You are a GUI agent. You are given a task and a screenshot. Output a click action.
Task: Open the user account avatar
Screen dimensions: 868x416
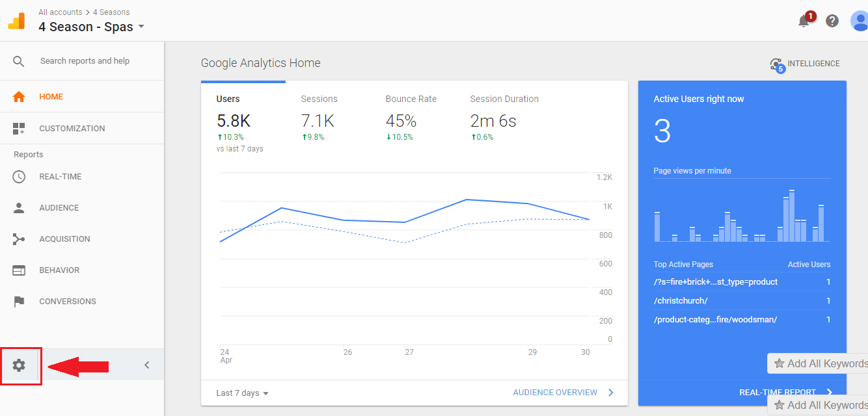click(x=860, y=21)
